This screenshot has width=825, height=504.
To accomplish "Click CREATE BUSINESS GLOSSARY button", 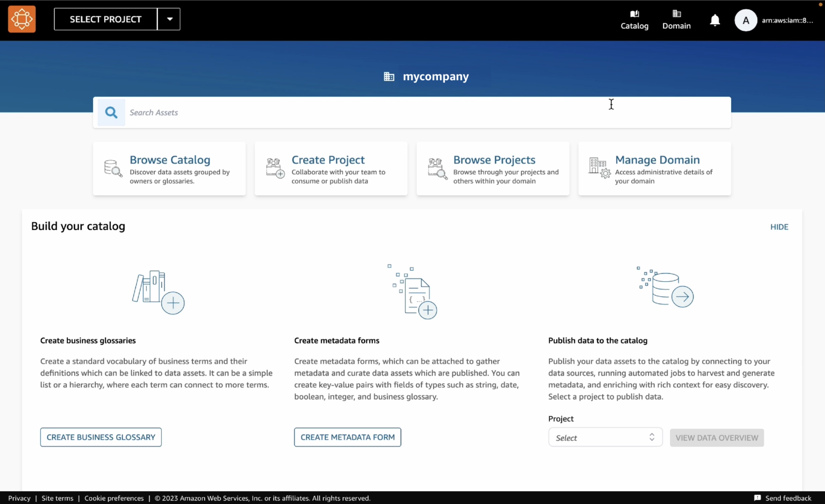I will pos(101,437).
